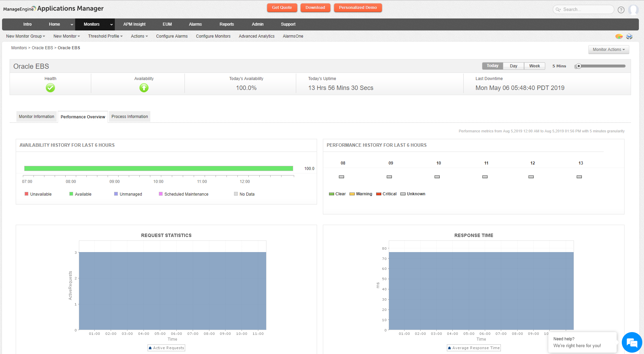Click the printer icon
Viewport: 644px width, 354px height.
point(629,36)
